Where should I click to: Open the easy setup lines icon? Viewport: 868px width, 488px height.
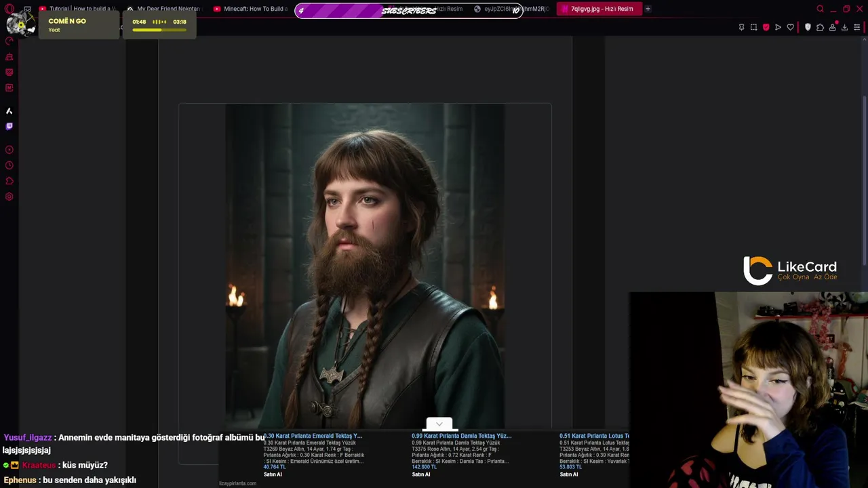(x=857, y=27)
